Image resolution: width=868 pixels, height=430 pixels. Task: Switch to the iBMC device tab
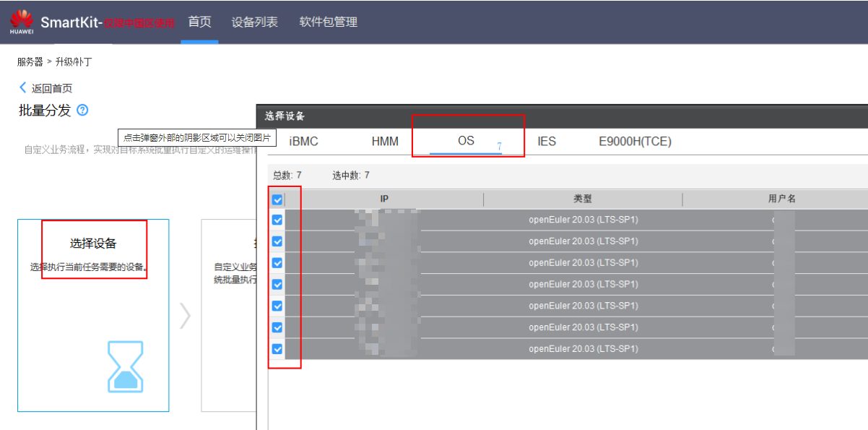click(303, 142)
